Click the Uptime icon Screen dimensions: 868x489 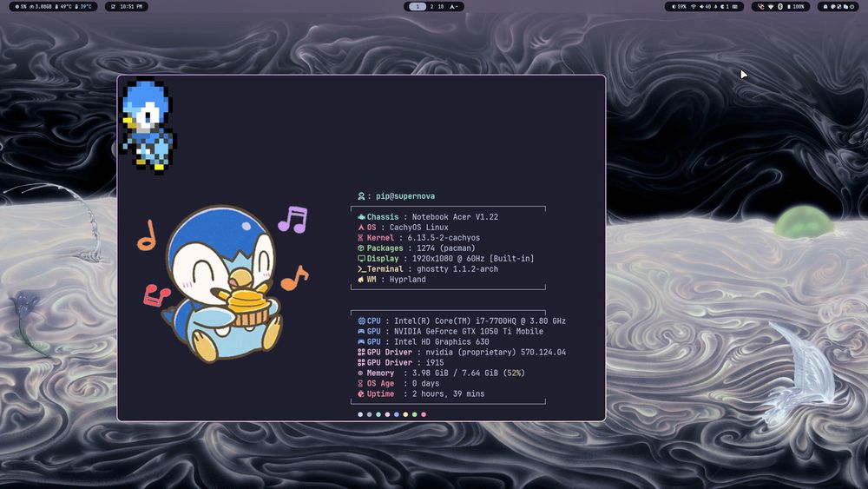pos(361,393)
